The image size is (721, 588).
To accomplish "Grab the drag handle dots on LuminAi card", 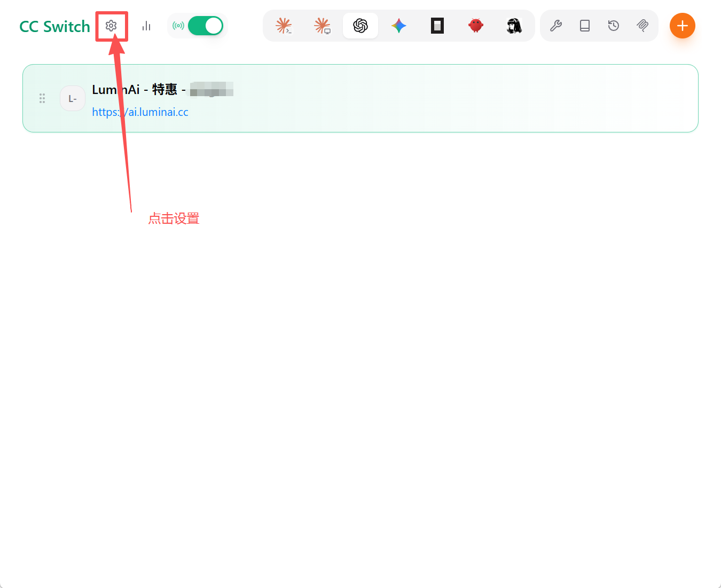I will 42,98.
